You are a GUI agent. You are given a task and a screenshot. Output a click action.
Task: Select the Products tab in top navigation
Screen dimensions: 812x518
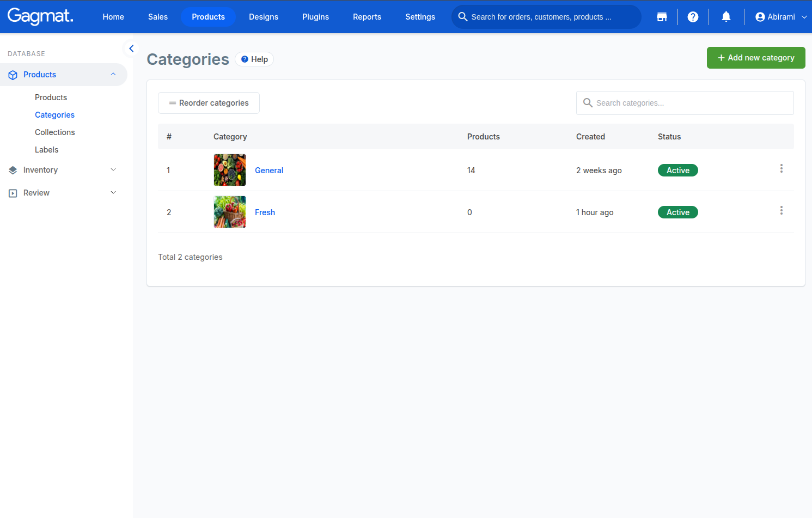tap(209, 17)
